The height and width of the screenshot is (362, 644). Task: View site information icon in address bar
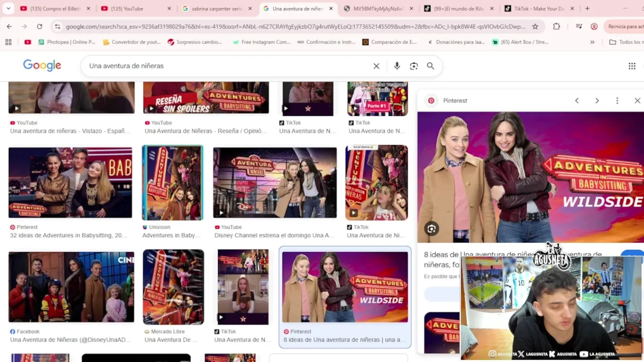(x=57, y=26)
